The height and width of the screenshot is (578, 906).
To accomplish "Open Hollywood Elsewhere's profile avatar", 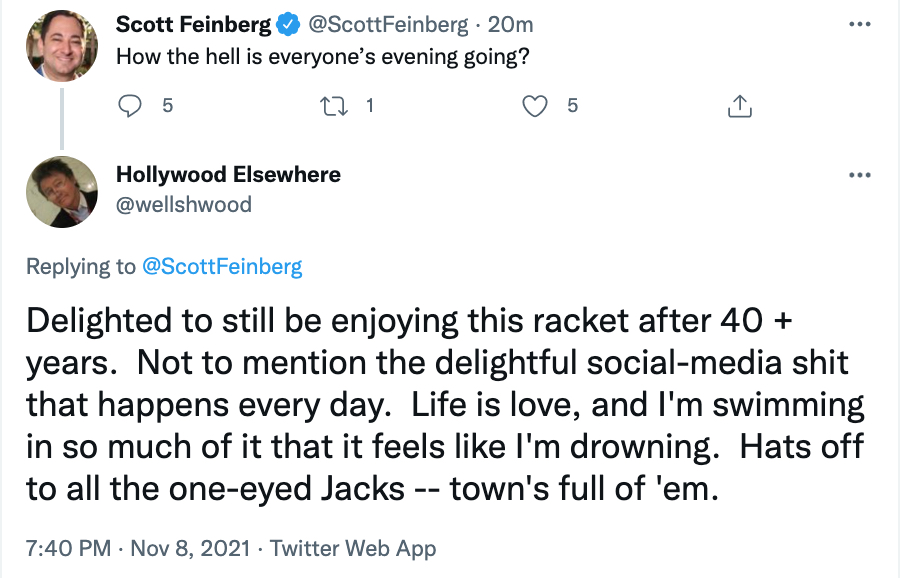I will [61, 192].
